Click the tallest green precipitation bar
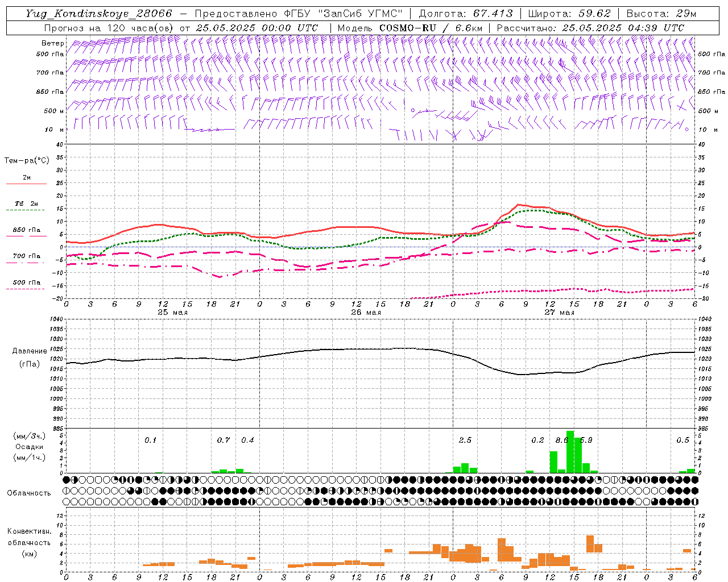 click(x=570, y=452)
